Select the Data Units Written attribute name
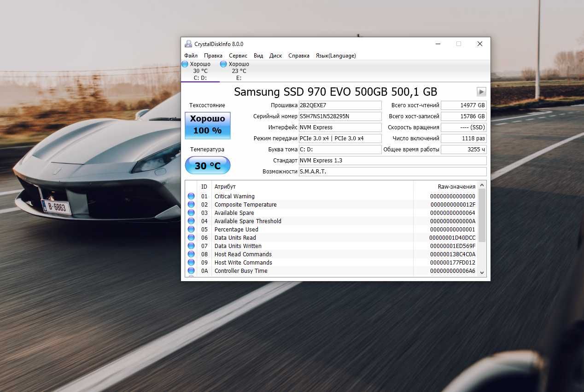 point(238,246)
